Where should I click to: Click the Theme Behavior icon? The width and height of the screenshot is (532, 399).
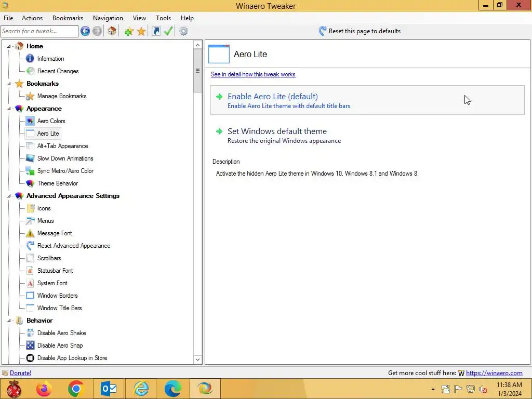pos(30,183)
